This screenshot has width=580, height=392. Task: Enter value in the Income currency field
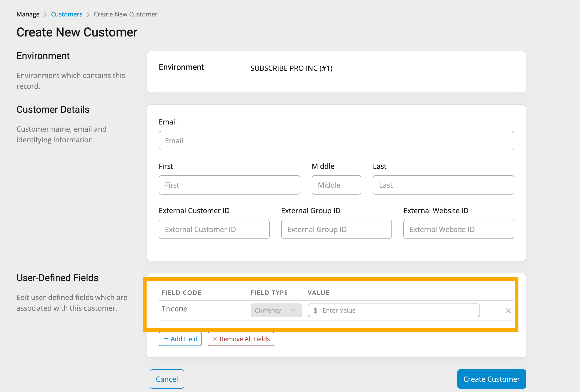coord(394,311)
